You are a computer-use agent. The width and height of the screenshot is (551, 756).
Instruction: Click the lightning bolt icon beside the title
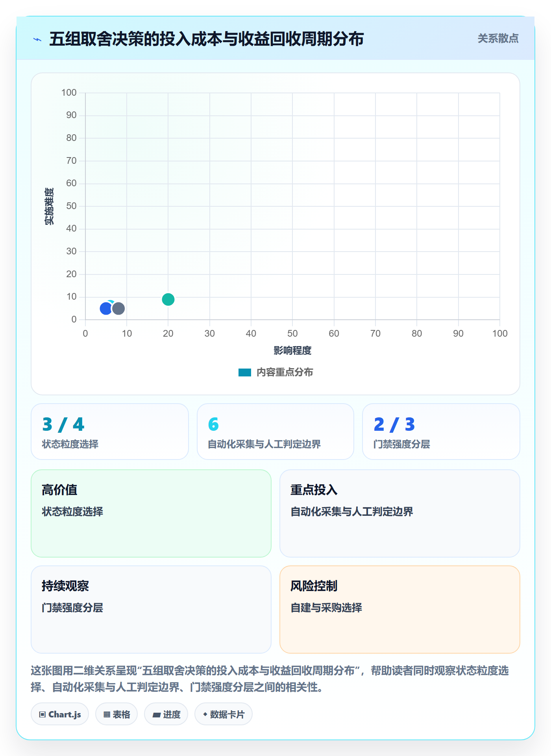coord(37,39)
